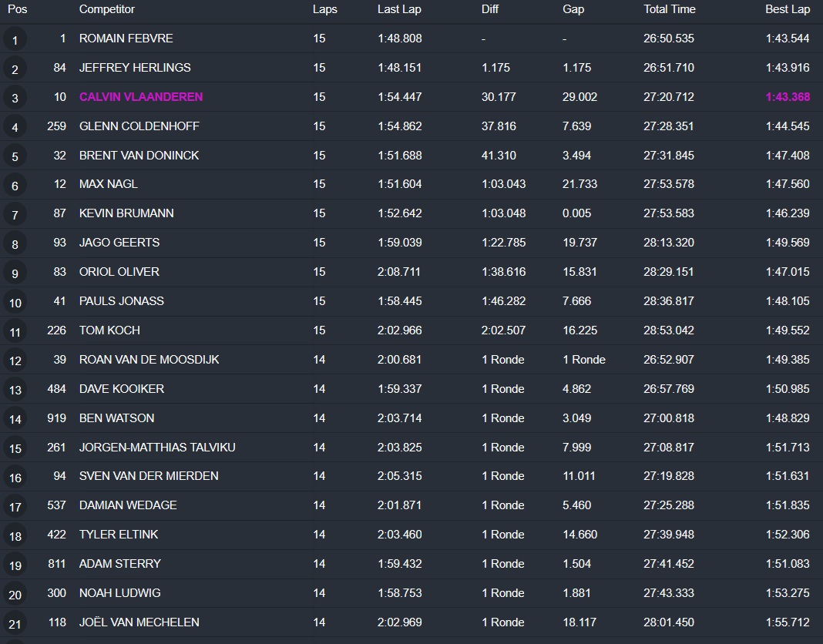Click on Jorgen-Matthias Talviku's name

(157, 448)
